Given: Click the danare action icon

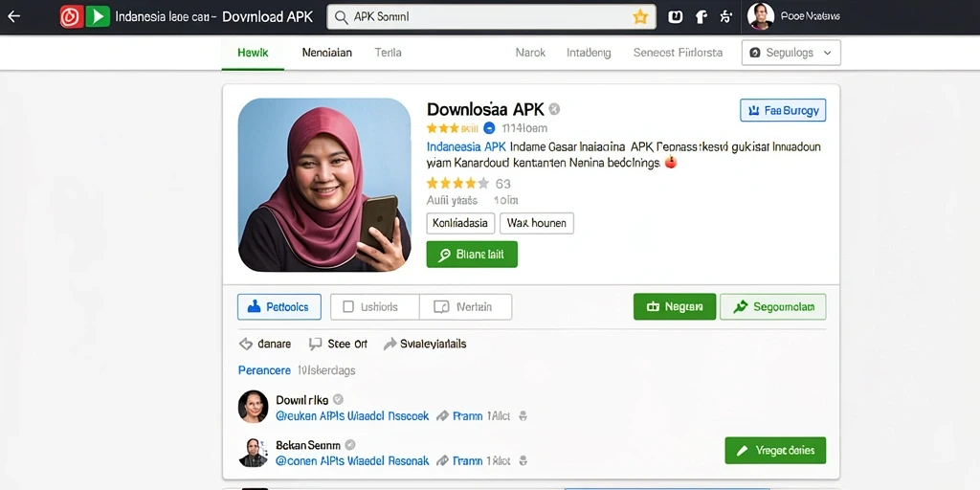Looking at the screenshot, I should tap(246, 344).
